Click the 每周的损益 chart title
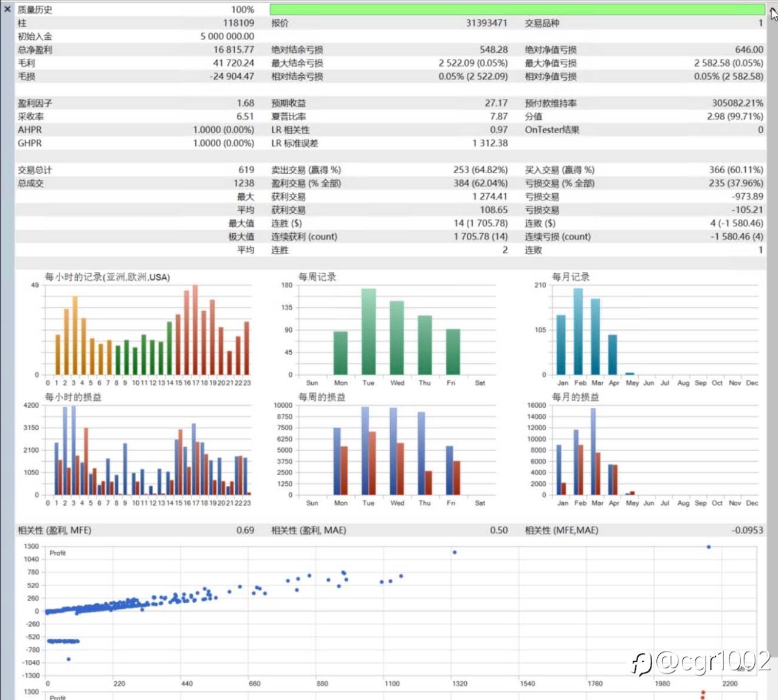 322,397
